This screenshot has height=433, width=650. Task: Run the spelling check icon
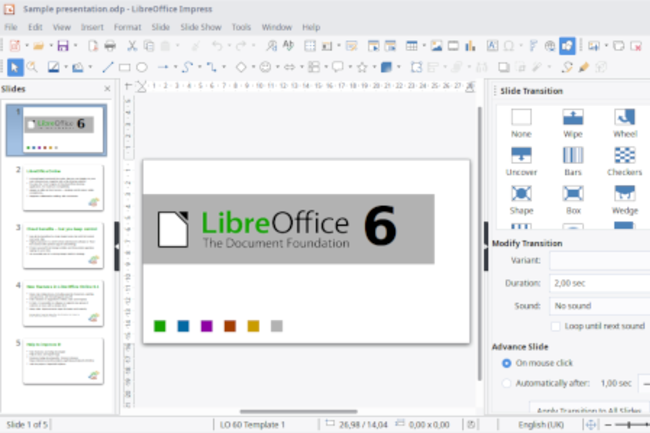point(288,46)
